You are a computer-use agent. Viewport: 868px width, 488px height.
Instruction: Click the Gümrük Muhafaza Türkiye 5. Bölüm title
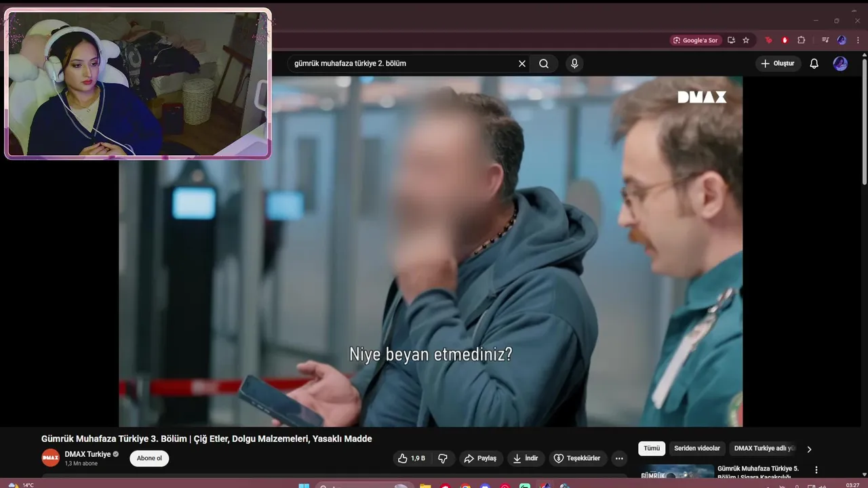click(x=758, y=472)
